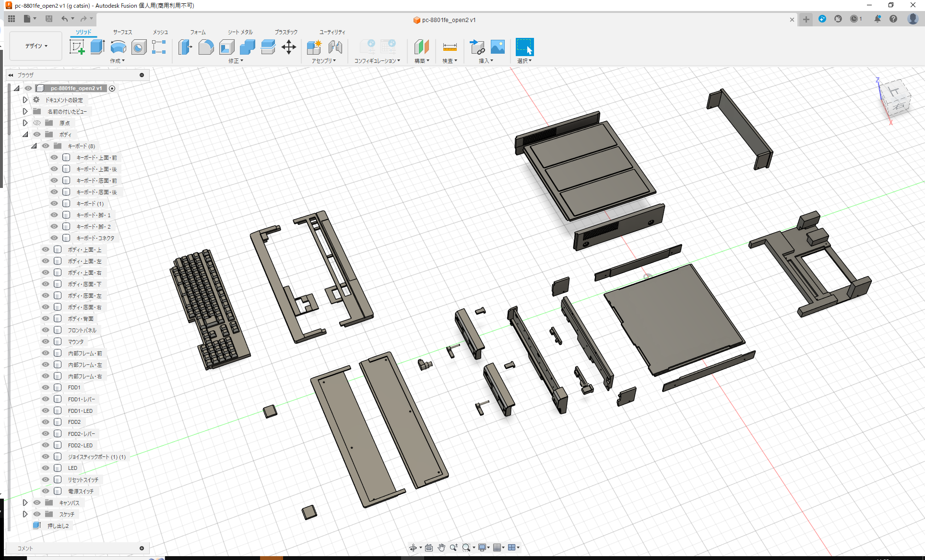
Task: Expand the ドキュメントの設定 tree node
Action: click(25, 100)
